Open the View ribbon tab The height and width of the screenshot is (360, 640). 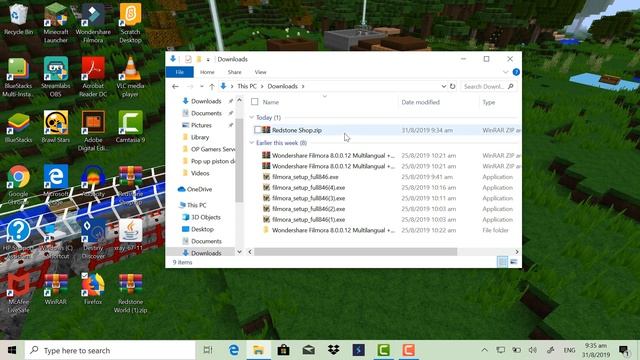[x=260, y=72]
